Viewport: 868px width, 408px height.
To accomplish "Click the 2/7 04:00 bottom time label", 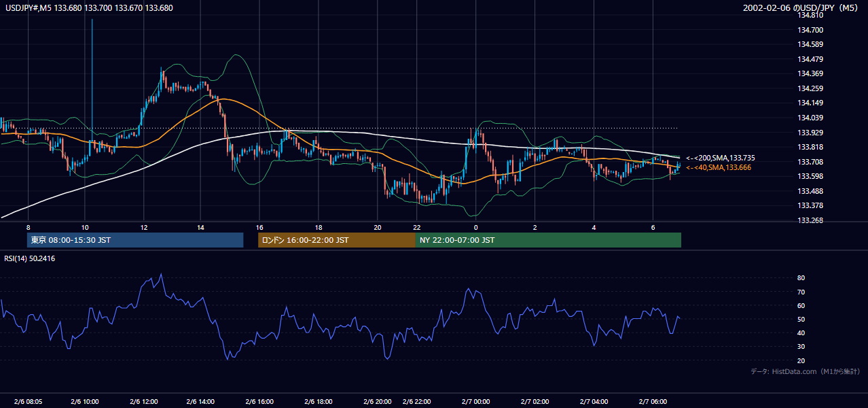I will [594, 402].
